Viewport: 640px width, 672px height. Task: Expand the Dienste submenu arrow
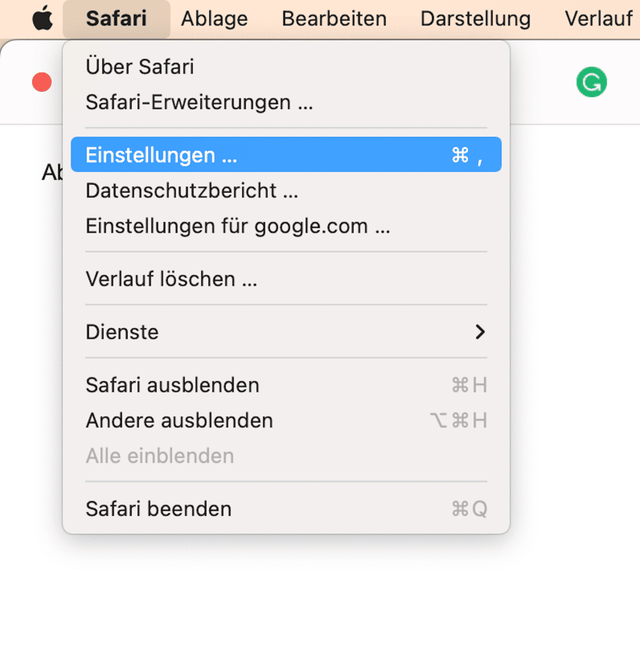point(480,332)
